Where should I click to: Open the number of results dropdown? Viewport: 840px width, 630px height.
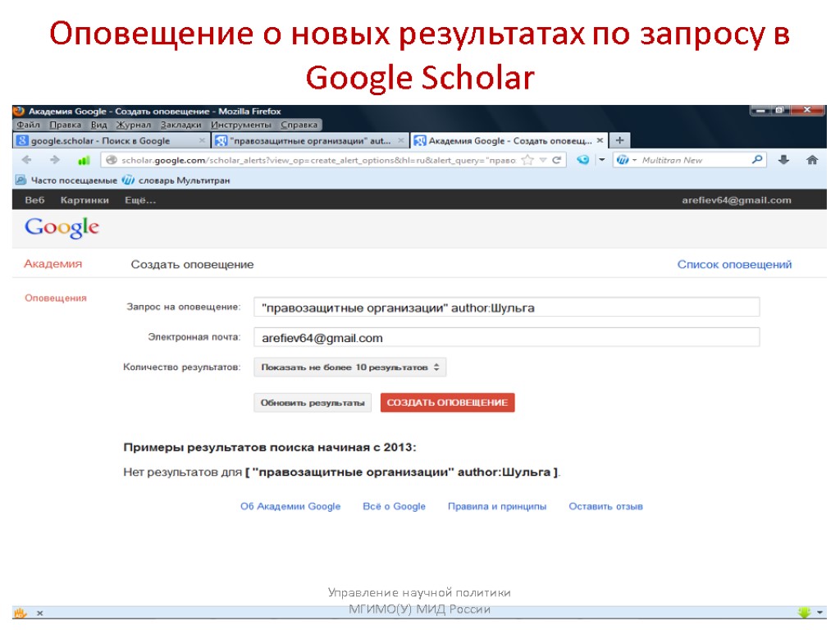coord(349,367)
